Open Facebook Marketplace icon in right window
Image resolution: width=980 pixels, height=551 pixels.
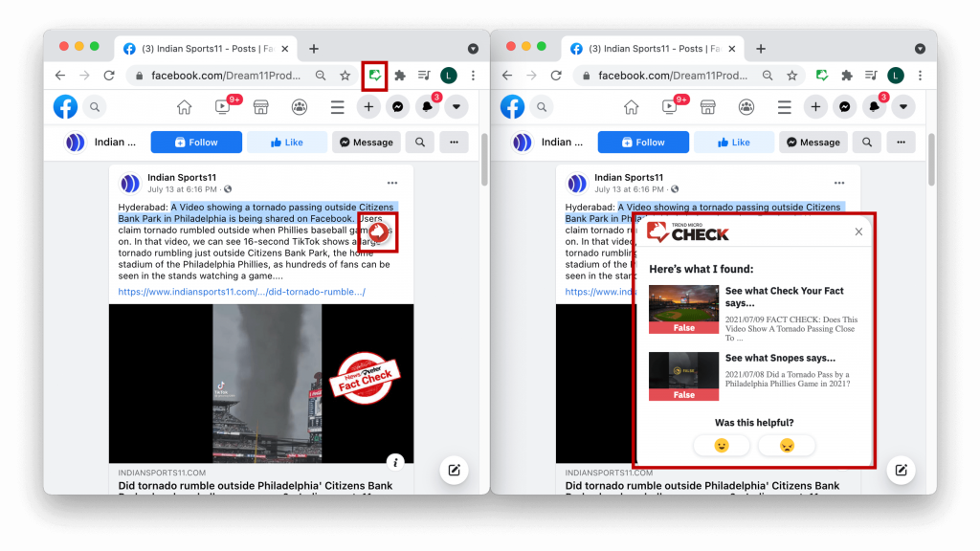pos(708,107)
